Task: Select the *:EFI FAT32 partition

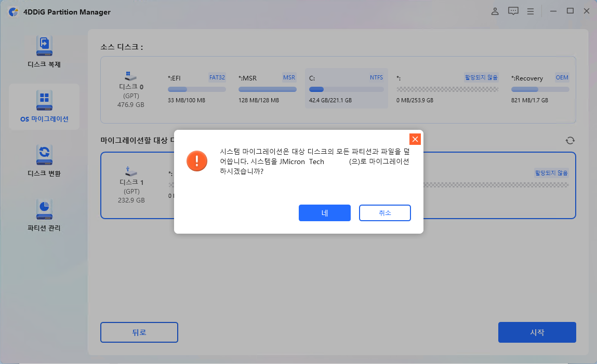Action: [x=196, y=88]
